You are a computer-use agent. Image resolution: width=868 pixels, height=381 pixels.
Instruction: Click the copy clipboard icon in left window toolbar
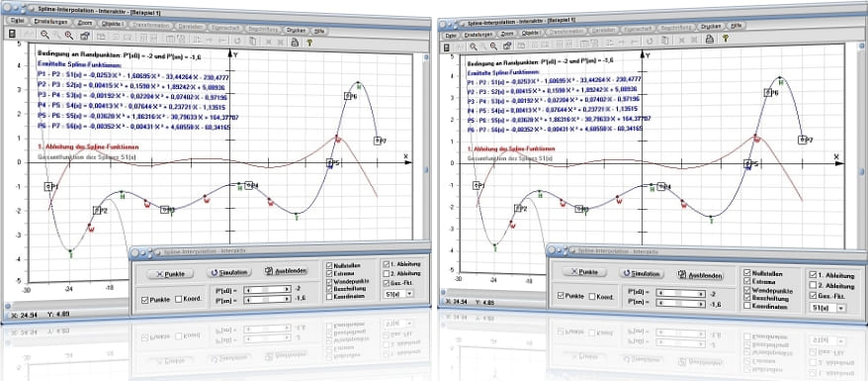[x=252, y=41]
